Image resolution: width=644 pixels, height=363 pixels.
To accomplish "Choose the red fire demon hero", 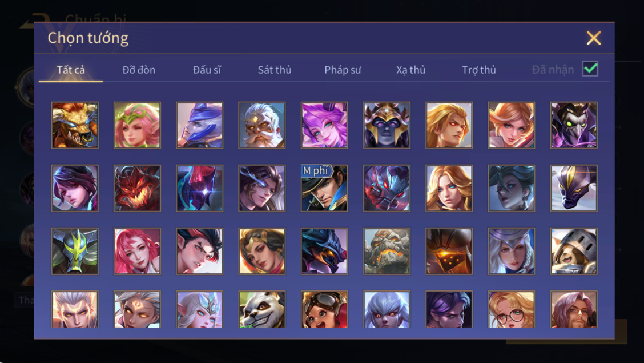I will point(137,188).
